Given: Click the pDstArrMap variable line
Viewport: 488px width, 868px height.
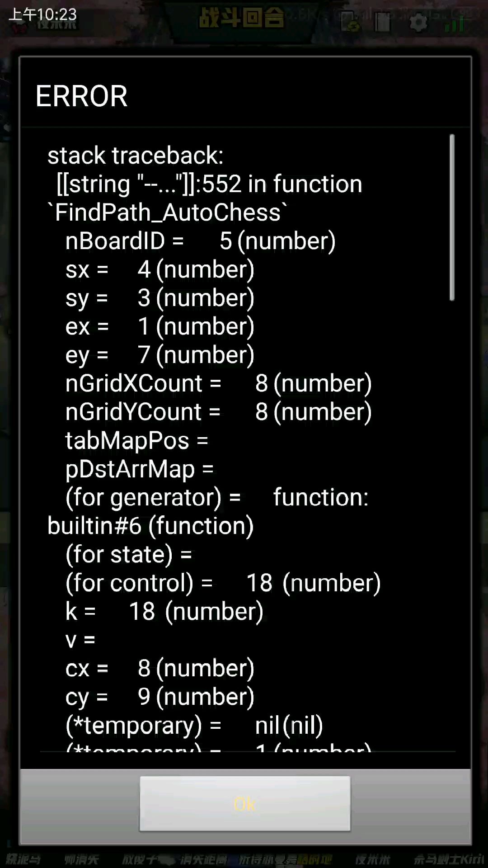Looking at the screenshot, I should click(139, 469).
